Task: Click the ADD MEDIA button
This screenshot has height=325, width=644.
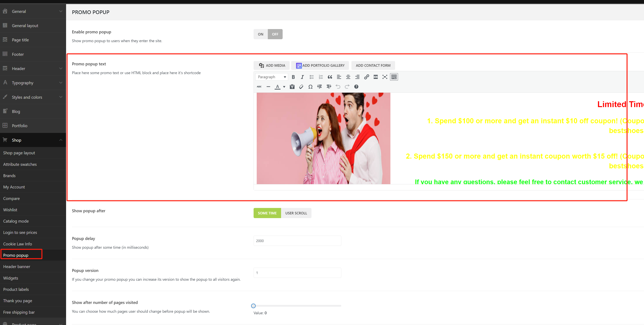Action: point(272,66)
